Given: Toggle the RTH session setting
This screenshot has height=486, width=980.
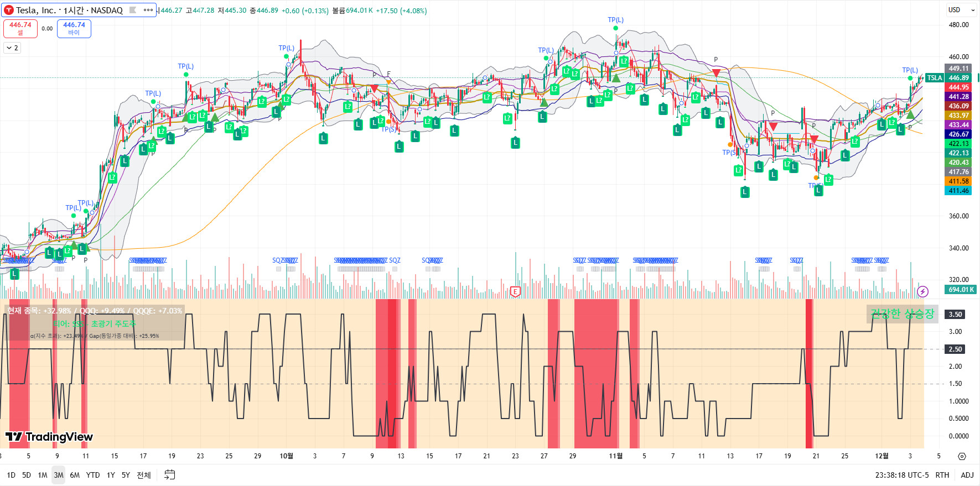Looking at the screenshot, I should pos(942,475).
